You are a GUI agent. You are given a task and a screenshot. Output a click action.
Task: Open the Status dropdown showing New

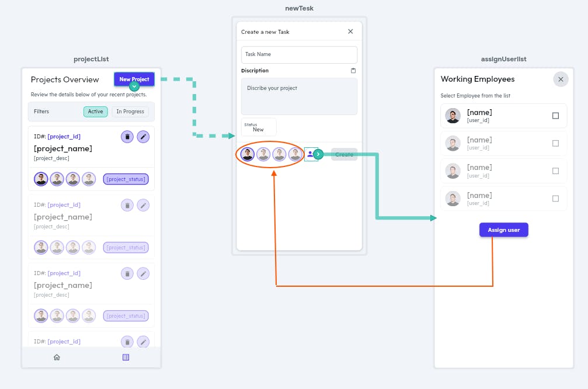coord(259,127)
